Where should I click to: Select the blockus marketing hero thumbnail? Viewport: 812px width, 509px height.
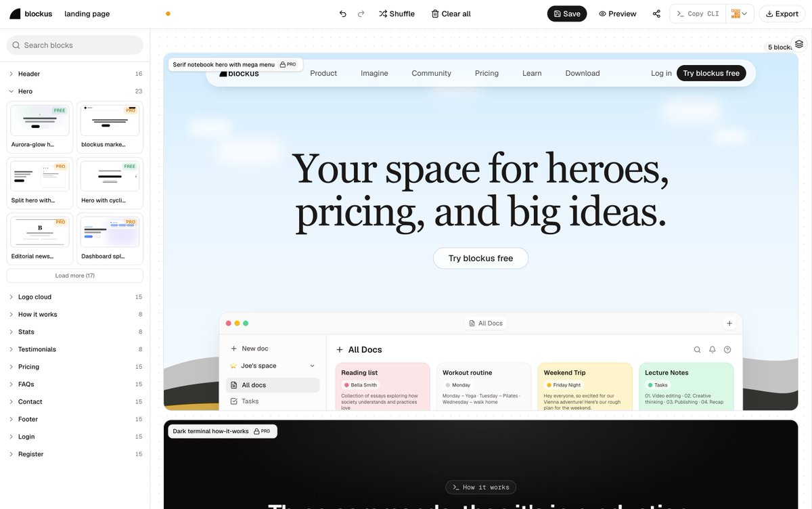pos(110,127)
